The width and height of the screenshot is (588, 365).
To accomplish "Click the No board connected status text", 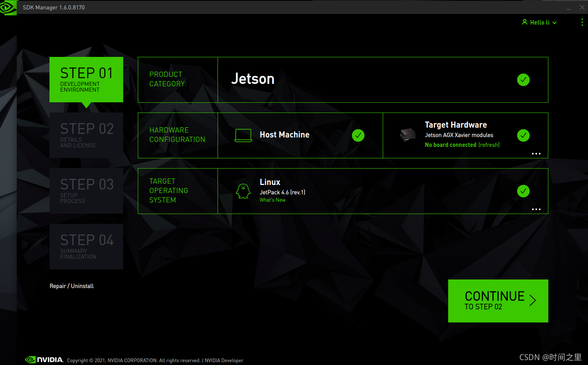I will (451, 145).
